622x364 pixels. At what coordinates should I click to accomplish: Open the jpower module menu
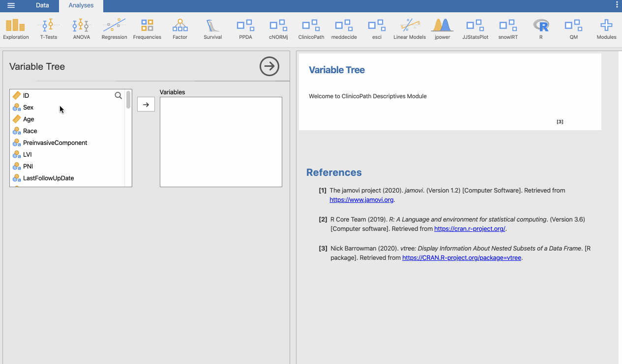[442, 30]
